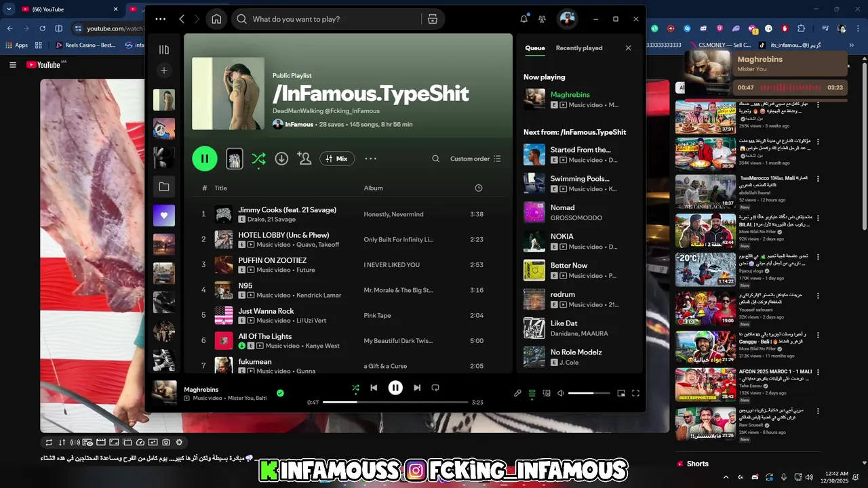Viewport: 868px width, 488px height.
Task: Open Spotify three-dot menu at top left
Action: (x=160, y=19)
